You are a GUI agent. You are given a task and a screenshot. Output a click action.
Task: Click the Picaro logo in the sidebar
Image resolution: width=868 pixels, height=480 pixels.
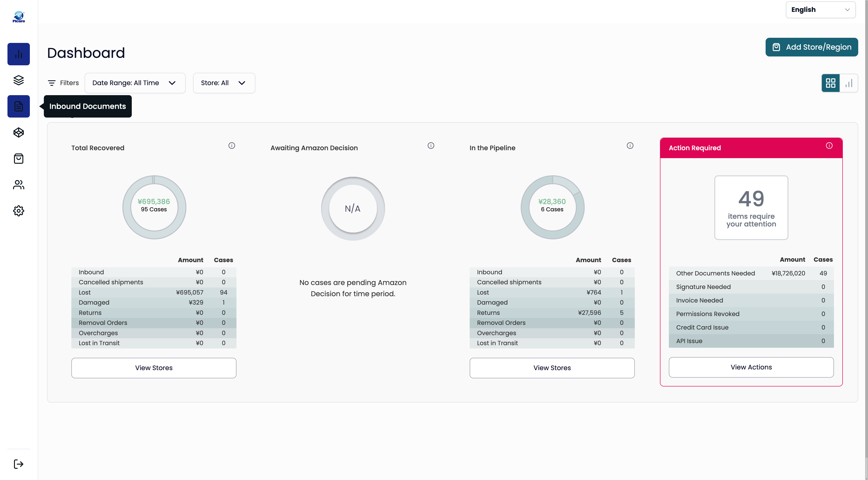coord(19,17)
